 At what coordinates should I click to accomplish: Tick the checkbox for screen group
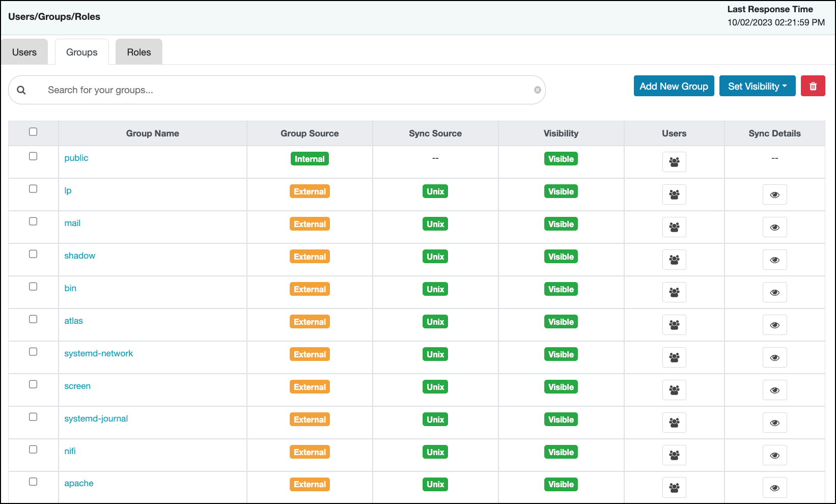click(x=33, y=384)
